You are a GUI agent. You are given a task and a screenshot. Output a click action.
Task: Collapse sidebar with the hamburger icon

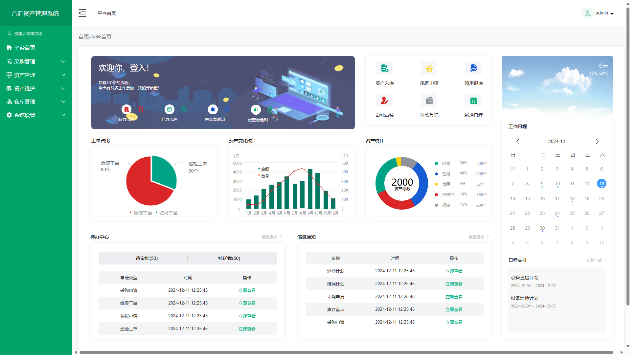click(x=82, y=13)
